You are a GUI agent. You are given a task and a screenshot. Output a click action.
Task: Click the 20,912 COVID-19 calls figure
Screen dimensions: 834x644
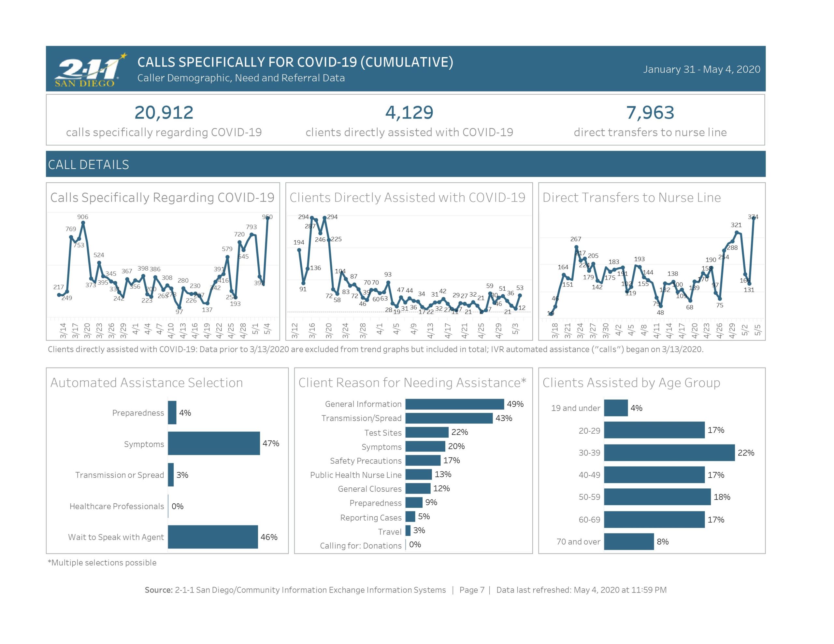click(x=164, y=113)
